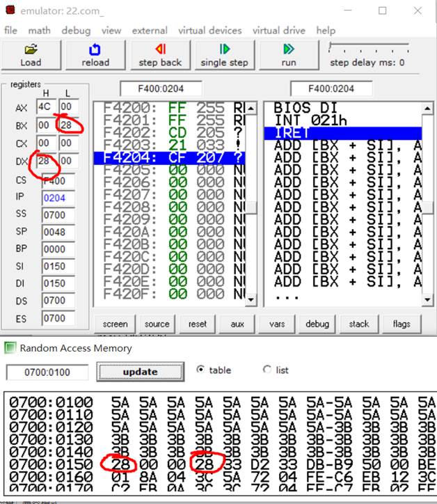Screen dimensions: 437x504
Task: Click the 0700:0100 memory address field
Action: coord(47,372)
